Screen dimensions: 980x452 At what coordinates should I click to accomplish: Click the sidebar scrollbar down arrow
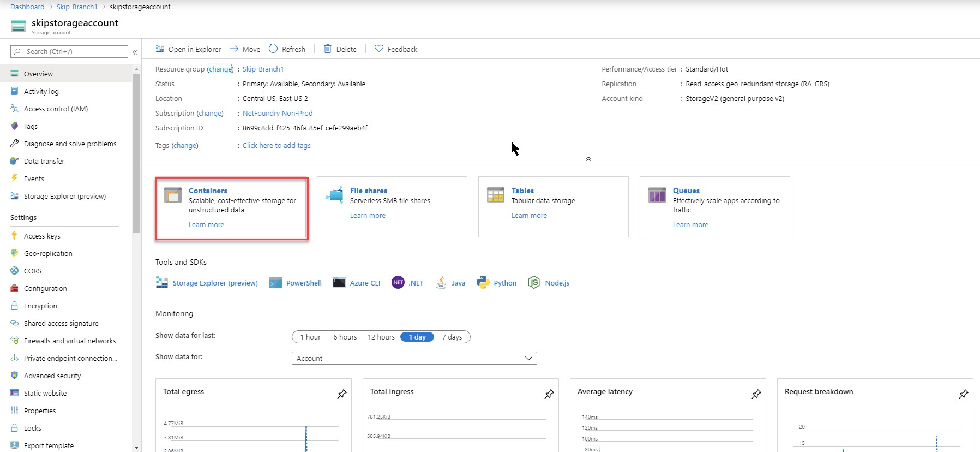[136, 448]
